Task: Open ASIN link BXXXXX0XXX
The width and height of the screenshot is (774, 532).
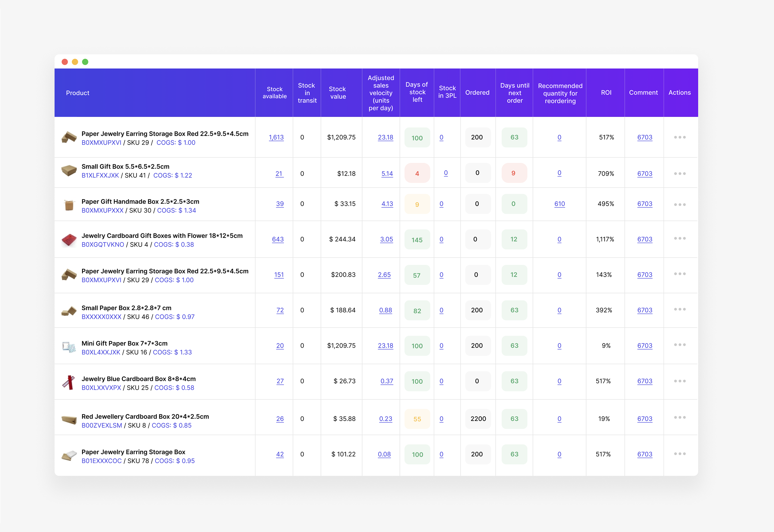Action: pyautogui.click(x=101, y=317)
